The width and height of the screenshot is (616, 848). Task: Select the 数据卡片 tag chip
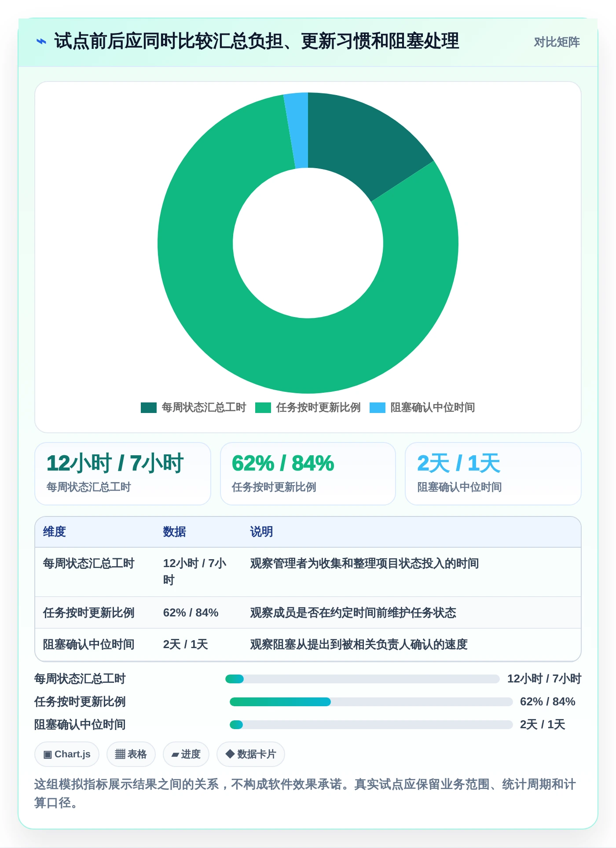click(251, 754)
